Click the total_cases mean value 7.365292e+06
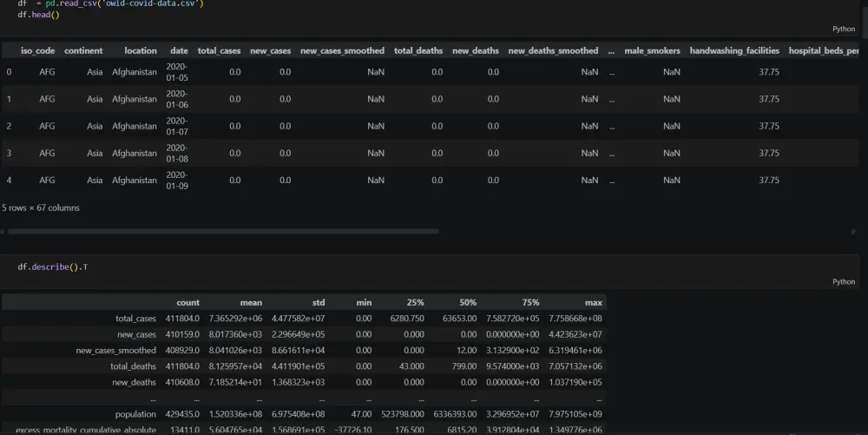Viewport: 868px width, 435px height. pyautogui.click(x=235, y=319)
